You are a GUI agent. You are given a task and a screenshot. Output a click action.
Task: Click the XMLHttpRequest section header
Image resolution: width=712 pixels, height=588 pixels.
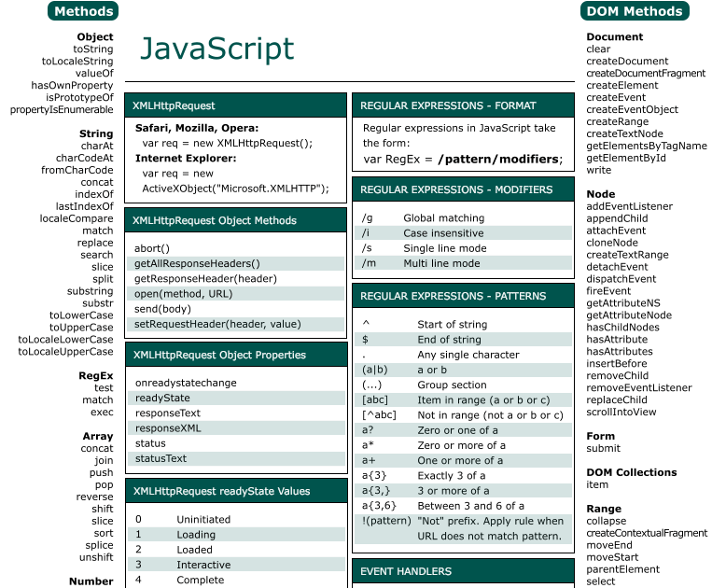(x=236, y=105)
